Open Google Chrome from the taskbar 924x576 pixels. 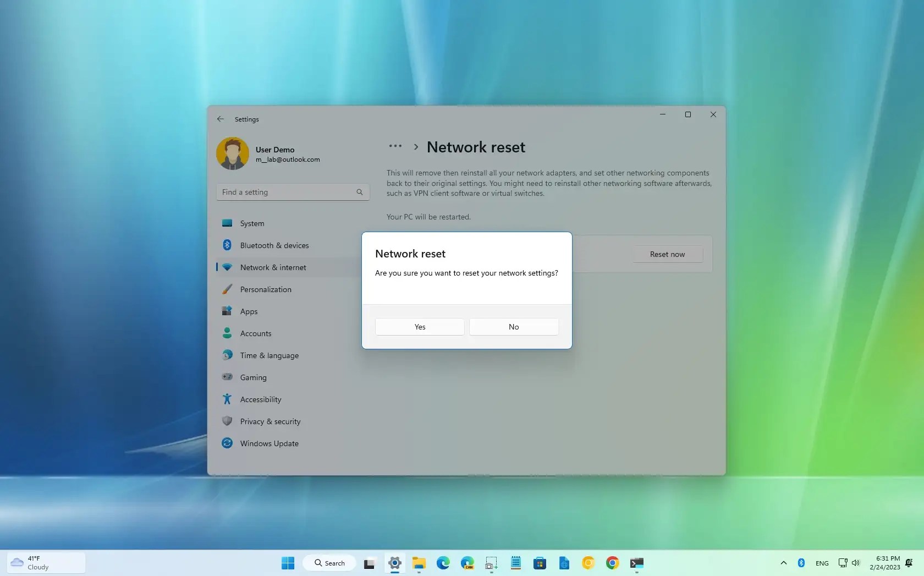coord(613,563)
